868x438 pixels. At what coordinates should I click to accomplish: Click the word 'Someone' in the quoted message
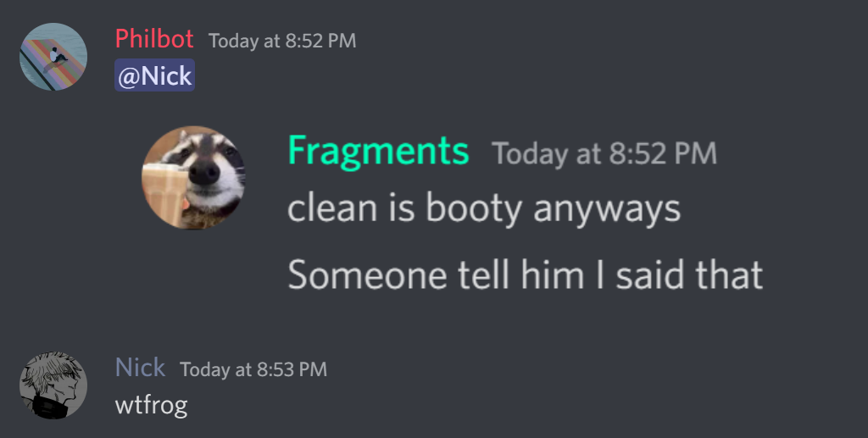pos(367,274)
